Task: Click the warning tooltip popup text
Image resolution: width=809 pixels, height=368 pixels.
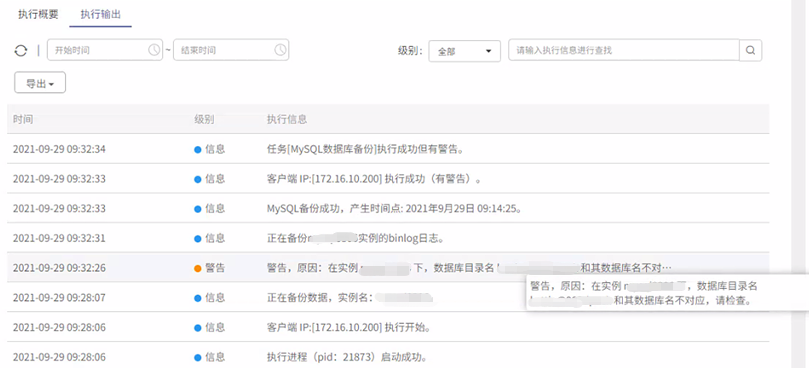Action: pos(644,293)
